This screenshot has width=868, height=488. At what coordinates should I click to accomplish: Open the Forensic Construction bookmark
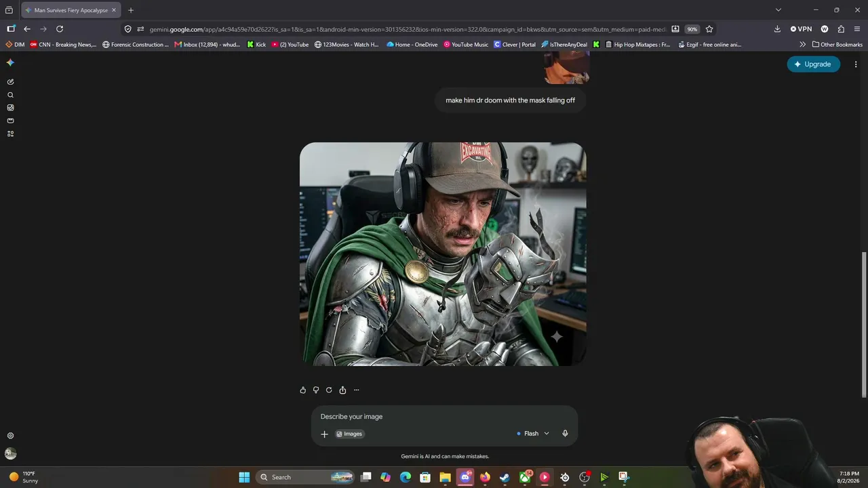tap(136, 45)
